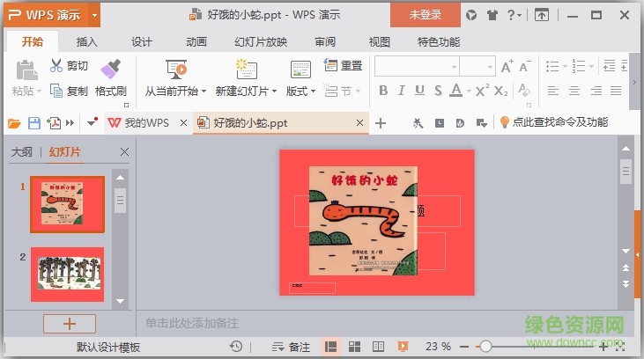Open the folder icon in quick toolbar
The height and width of the screenshot is (359, 644).
14,123
